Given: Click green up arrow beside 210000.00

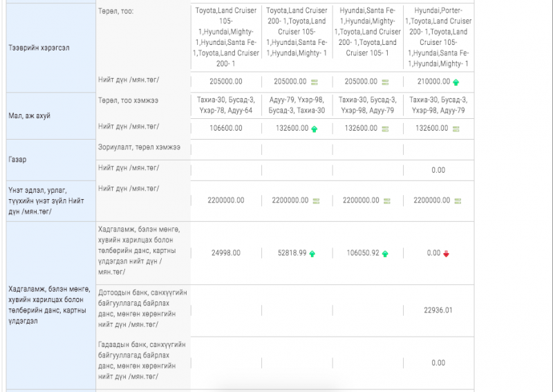Looking at the screenshot, I should point(456,82).
